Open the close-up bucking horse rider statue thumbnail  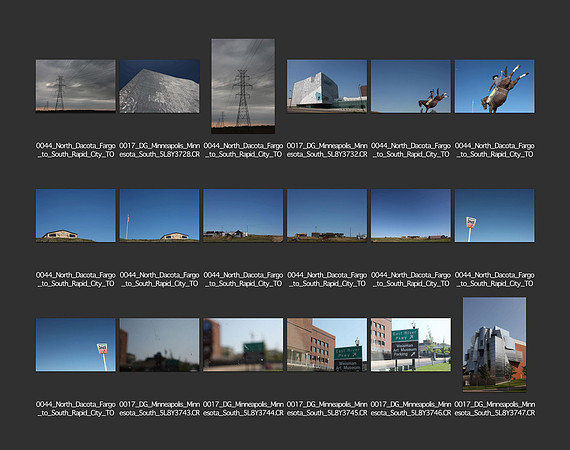pos(494,87)
